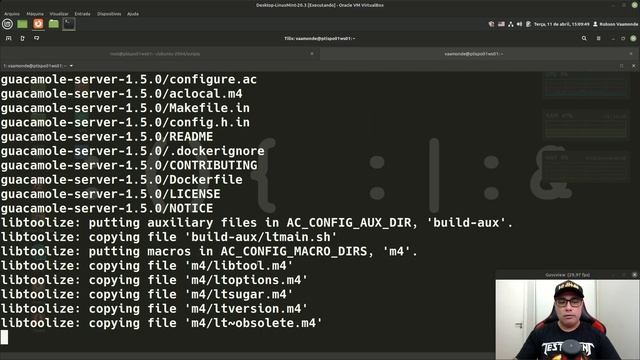
Task: Click the LICENSE output line
Action: pyautogui.click(x=111, y=194)
